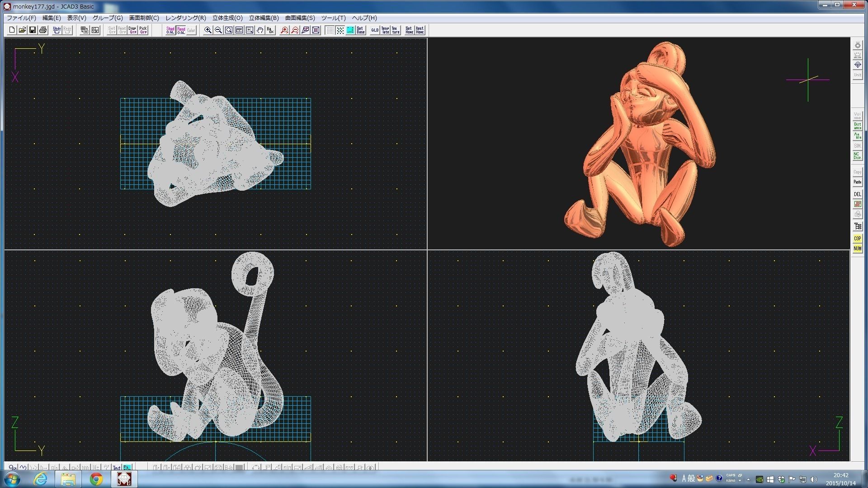Click the Undo button
The height and width of the screenshot is (488, 868).
[x=57, y=30]
